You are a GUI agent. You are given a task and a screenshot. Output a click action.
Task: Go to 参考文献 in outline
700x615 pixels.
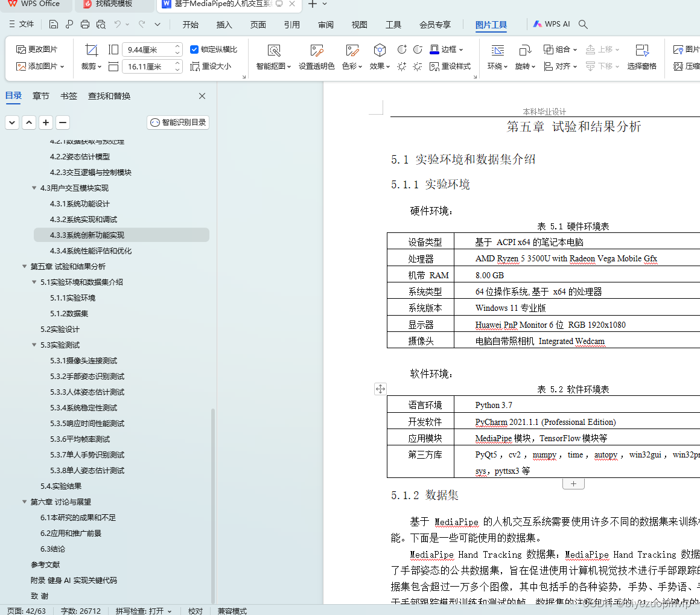pos(45,564)
